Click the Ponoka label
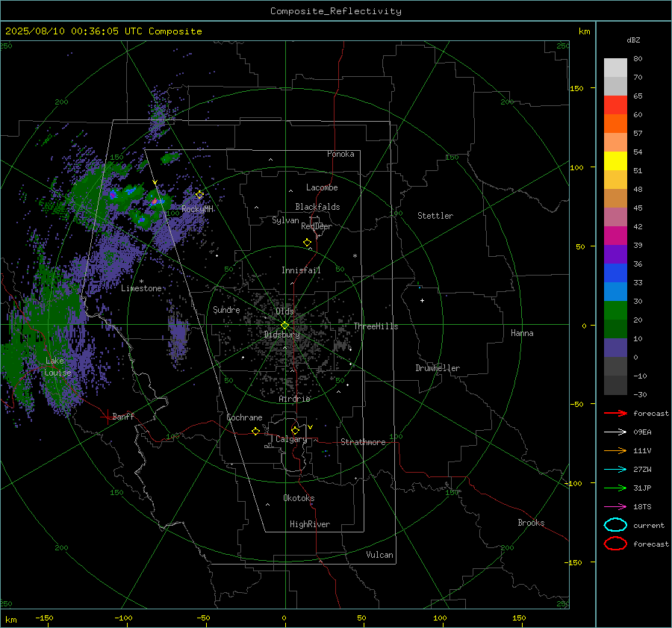 pyautogui.click(x=340, y=154)
